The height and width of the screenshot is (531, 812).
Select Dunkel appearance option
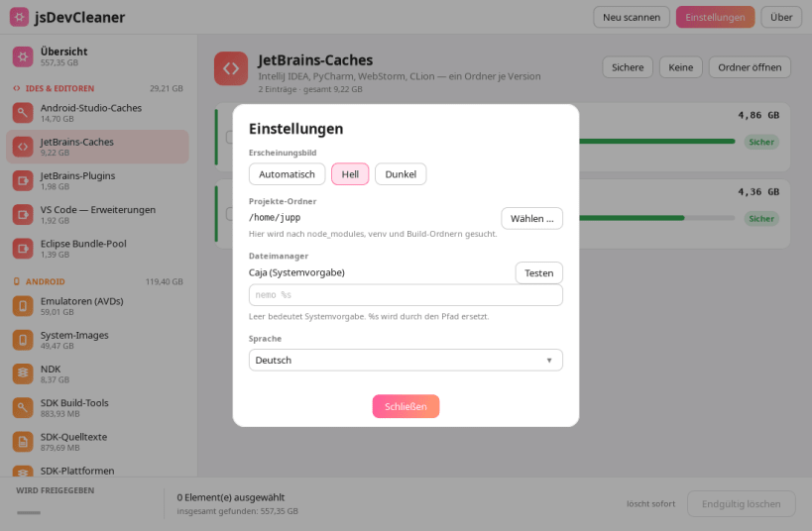tap(401, 174)
